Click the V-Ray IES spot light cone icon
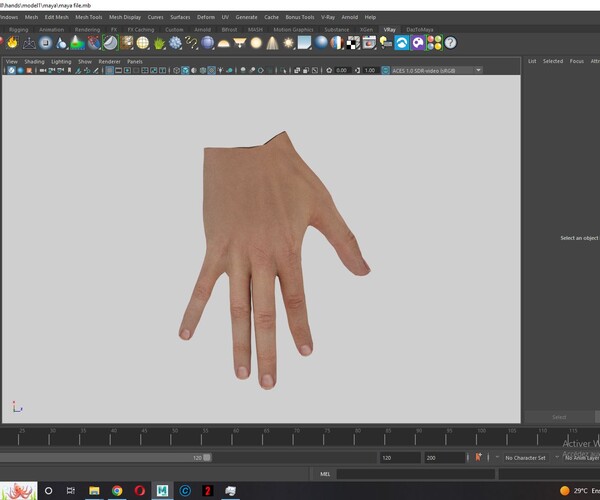The image size is (600, 500). pyautogui.click(x=272, y=43)
